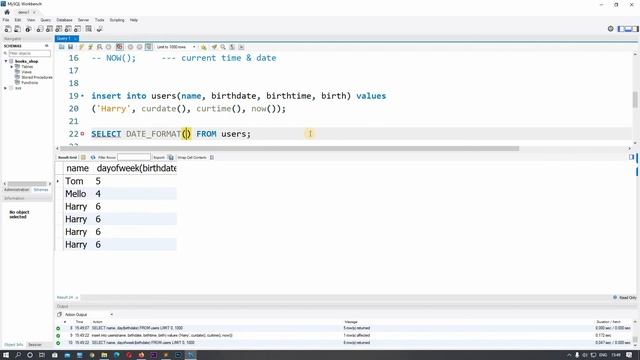This screenshot has height=360, width=640.
Task: Reconnect to DBMS icon
Action: tap(99, 29)
